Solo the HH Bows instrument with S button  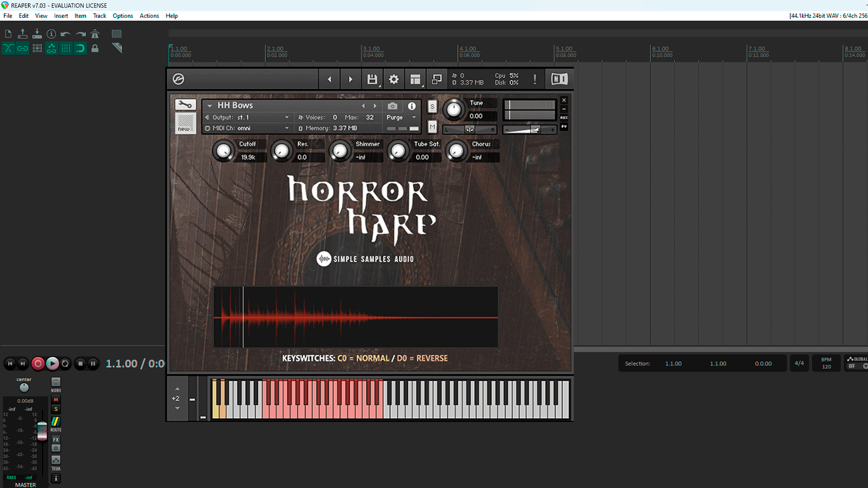tap(433, 106)
